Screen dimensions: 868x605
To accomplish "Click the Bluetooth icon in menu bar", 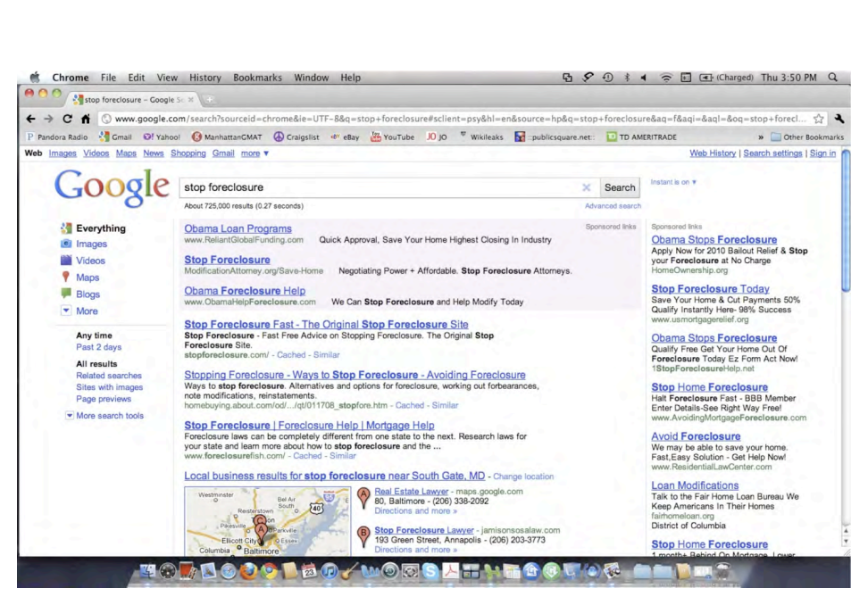I will (x=627, y=78).
